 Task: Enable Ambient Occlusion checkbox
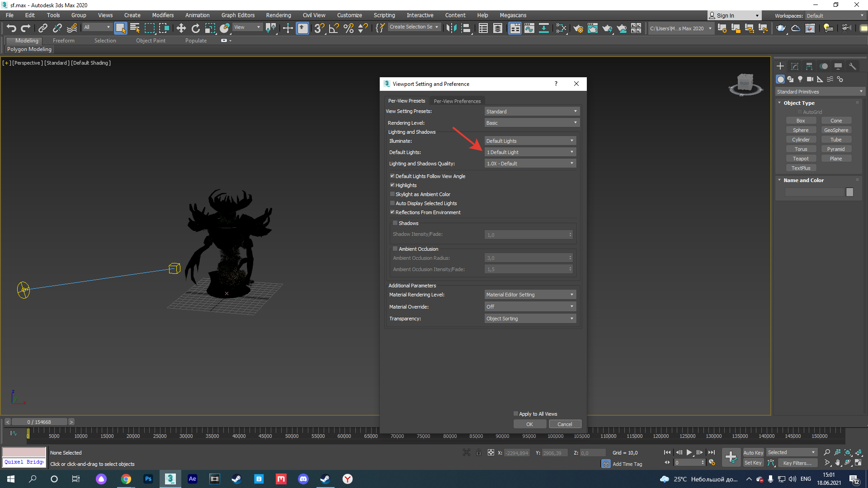(395, 249)
